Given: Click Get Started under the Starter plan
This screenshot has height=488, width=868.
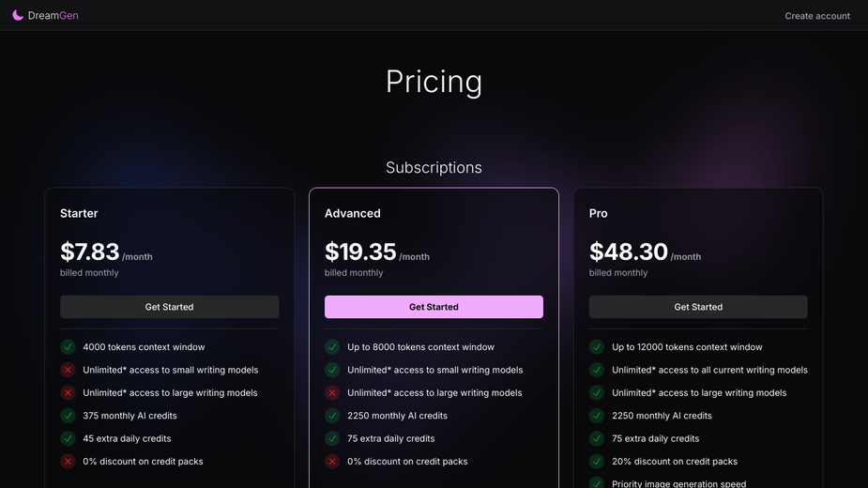Looking at the screenshot, I should [x=170, y=307].
